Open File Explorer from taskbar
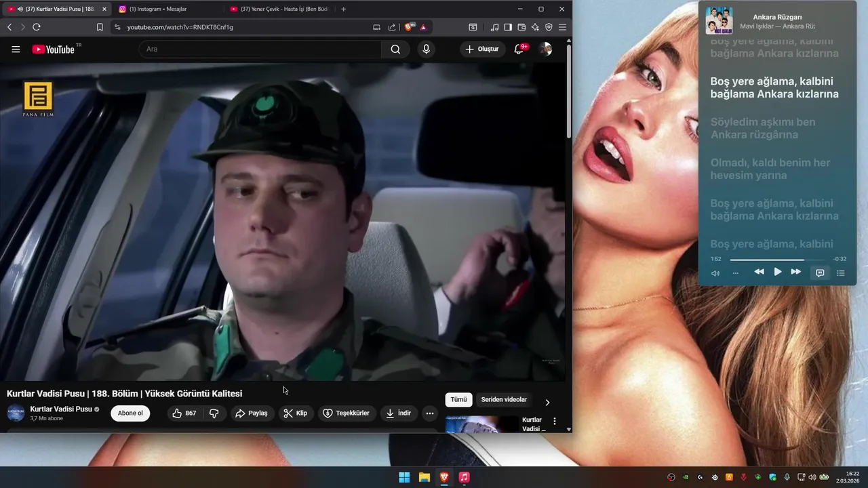 pos(424,477)
